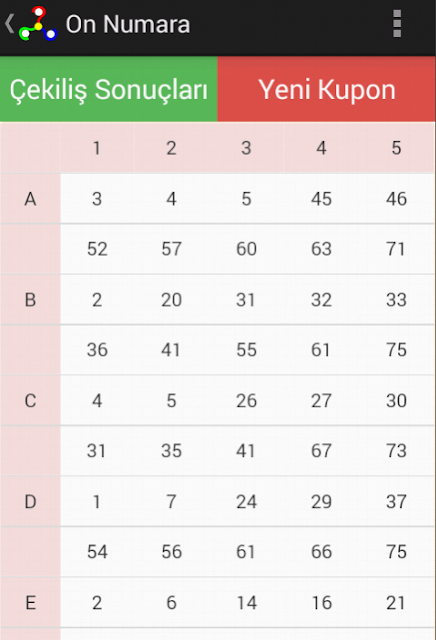Image resolution: width=436 pixels, height=640 pixels.
Task: Tap number 20 in row B
Action: point(171,300)
